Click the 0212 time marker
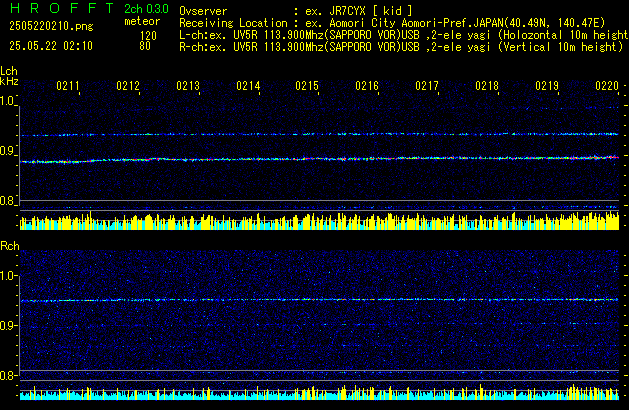The width and height of the screenshot is (629, 410). [128, 86]
